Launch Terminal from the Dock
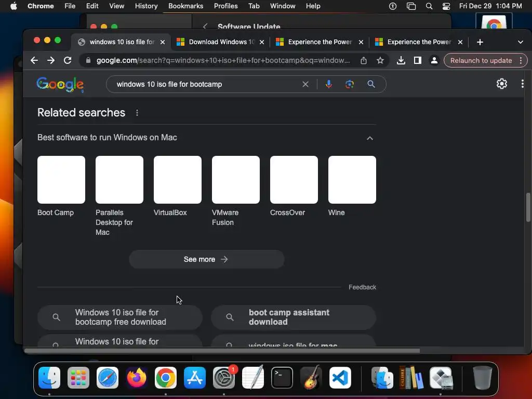The image size is (532, 399). click(282, 378)
